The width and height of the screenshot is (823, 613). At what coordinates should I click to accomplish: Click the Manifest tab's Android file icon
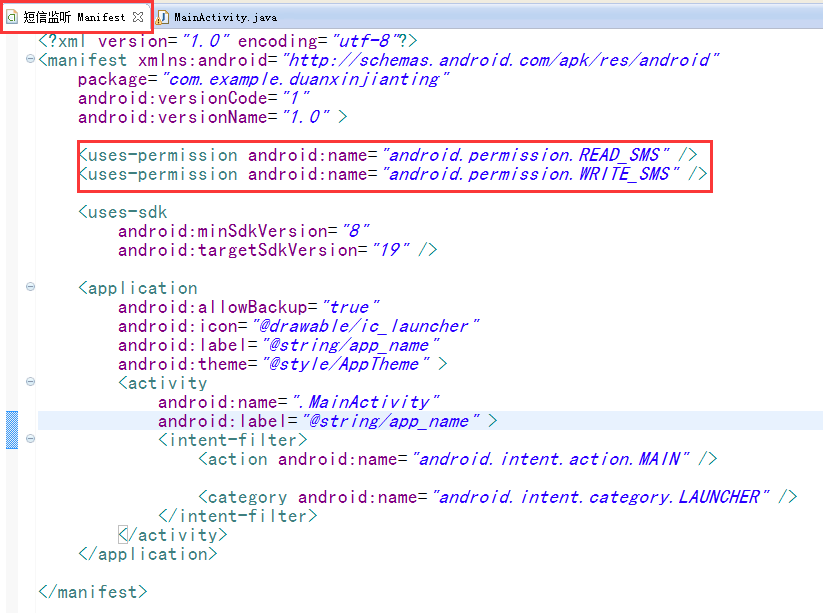click(x=12, y=17)
